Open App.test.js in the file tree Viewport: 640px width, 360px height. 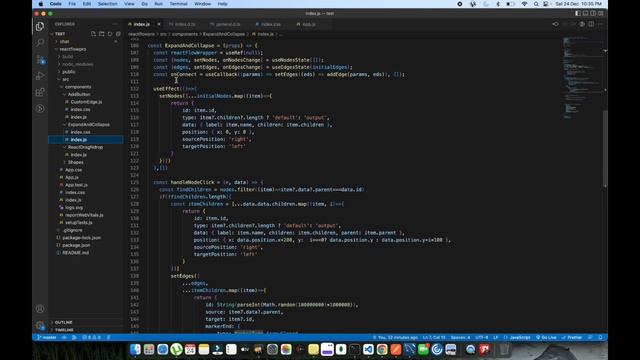point(76,185)
